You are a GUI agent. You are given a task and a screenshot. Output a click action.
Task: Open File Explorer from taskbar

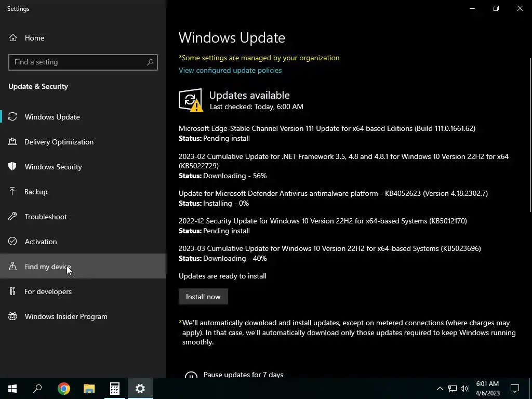89,389
